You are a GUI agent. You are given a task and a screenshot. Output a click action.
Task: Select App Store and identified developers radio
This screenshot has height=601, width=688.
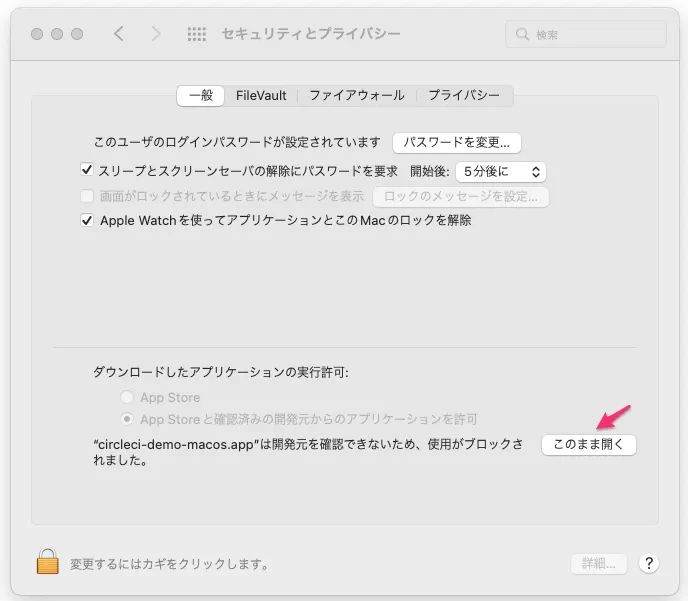(127, 419)
